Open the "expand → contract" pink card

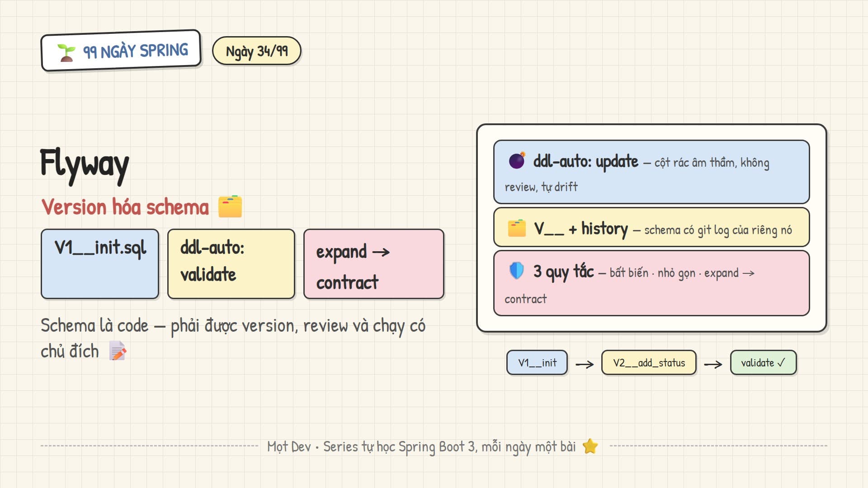coord(374,264)
